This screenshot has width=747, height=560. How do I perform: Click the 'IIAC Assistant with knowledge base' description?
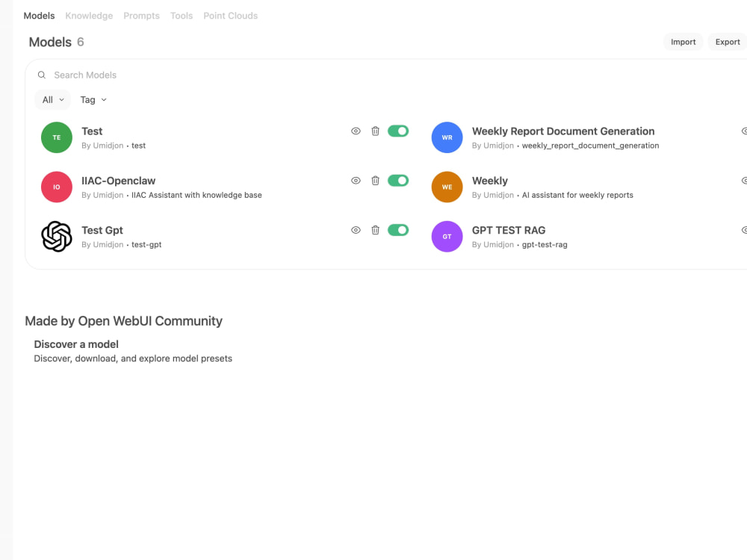pyautogui.click(x=196, y=195)
